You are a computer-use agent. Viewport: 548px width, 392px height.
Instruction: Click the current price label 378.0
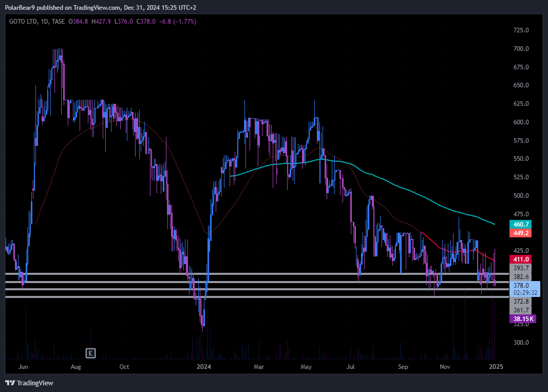(x=521, y=285)
